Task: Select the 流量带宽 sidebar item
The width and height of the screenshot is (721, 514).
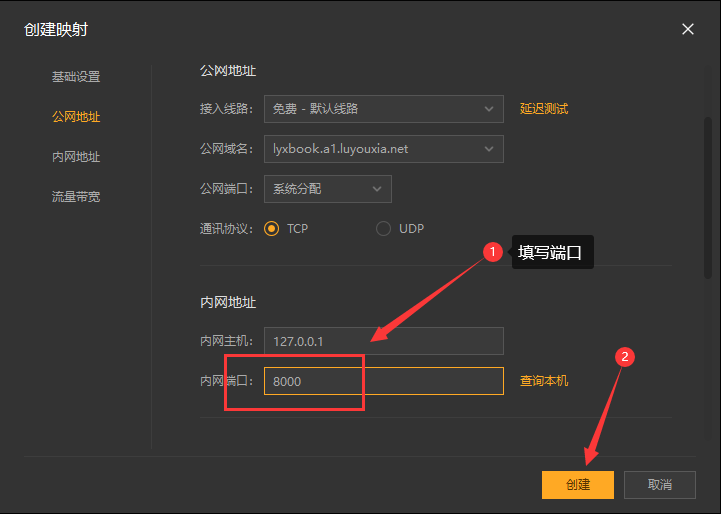Action: click(76, 197)
